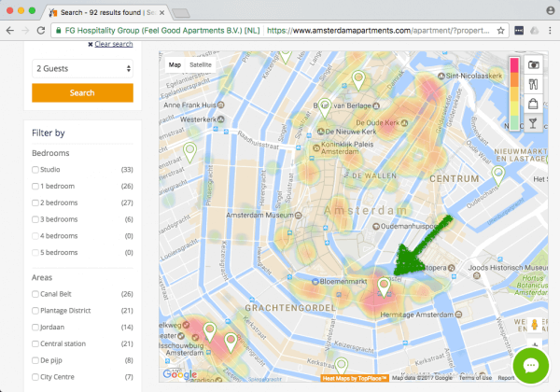Click the Street View pegman icon
Image resolution: width=560 pixels, height=392 pixels.
[x=535, y=325]
